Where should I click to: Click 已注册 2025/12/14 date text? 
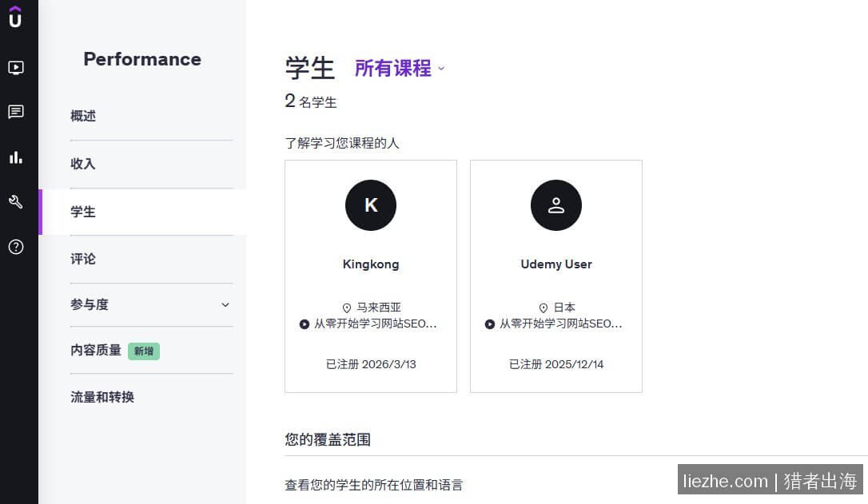[556, 364]
